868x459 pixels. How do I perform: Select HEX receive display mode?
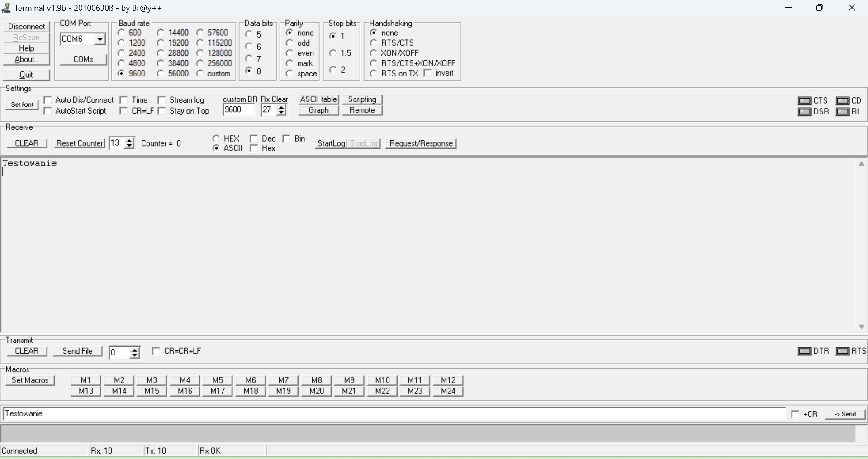pos(216,138)
